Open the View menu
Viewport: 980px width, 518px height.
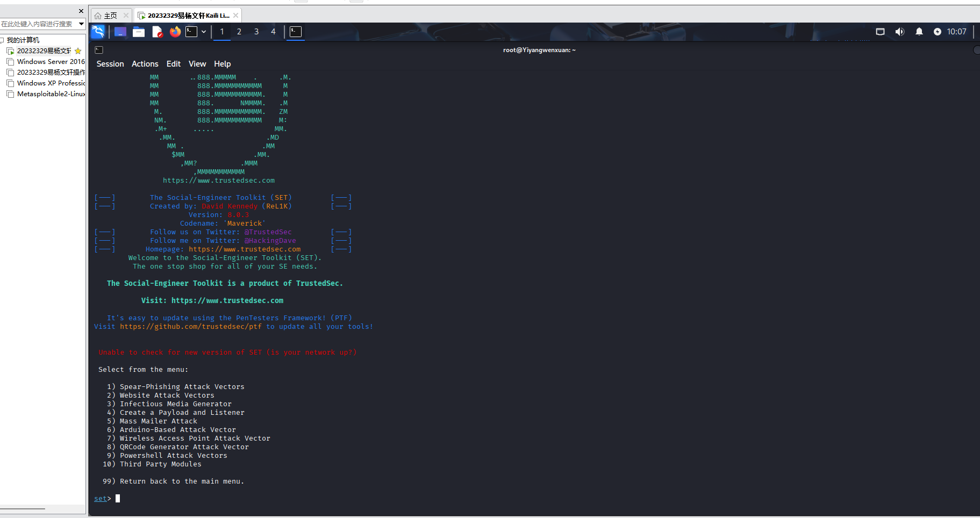click(197, 64)
